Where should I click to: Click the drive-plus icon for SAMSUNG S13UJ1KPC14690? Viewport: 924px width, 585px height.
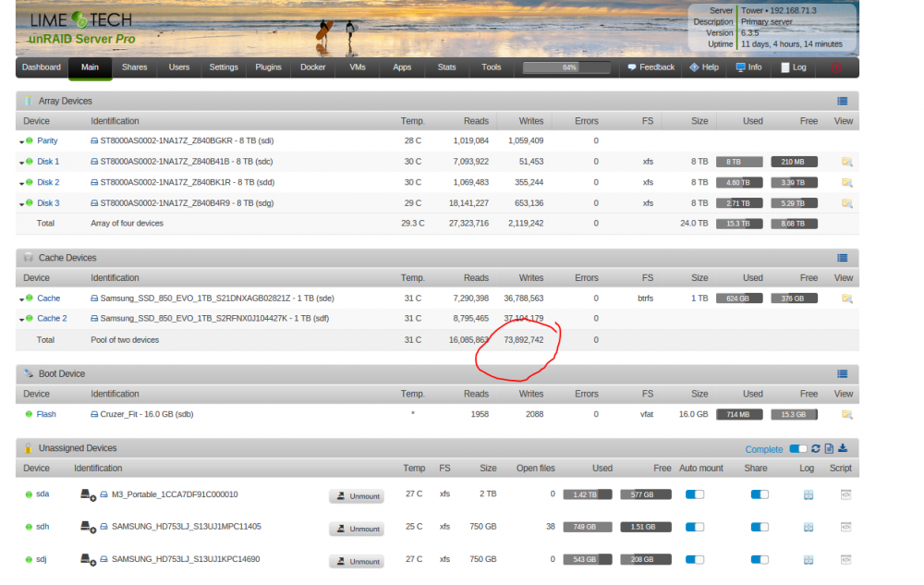[x=88, y=560]
